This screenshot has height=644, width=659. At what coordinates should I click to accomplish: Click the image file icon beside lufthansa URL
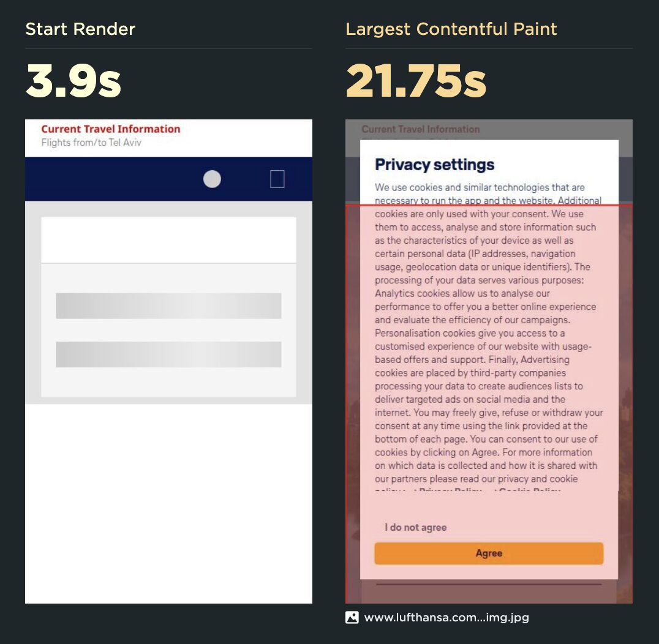coord(352,617)
